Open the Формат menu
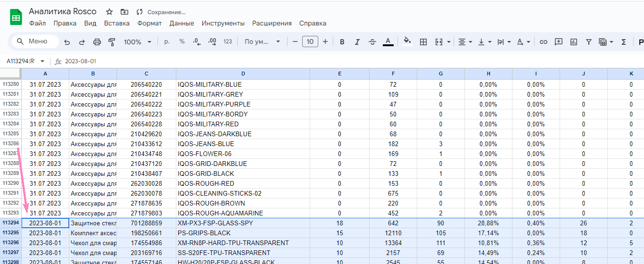 tap(149, 23)
